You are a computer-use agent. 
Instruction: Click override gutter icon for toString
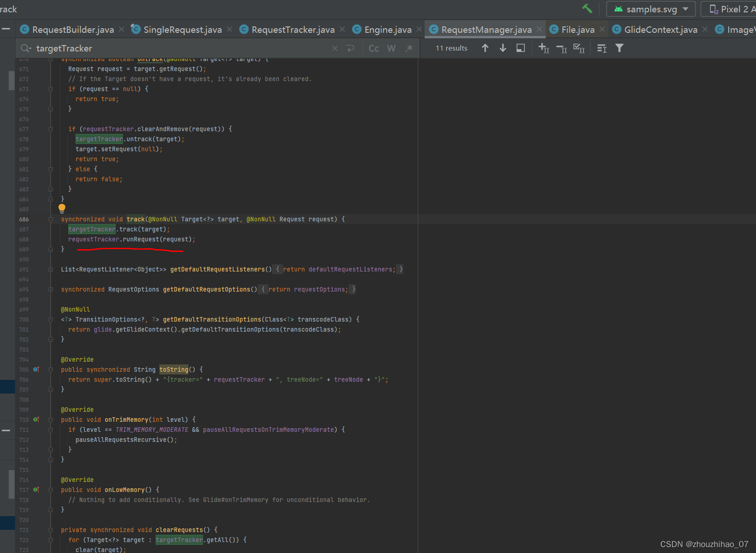tap(36, 369)
